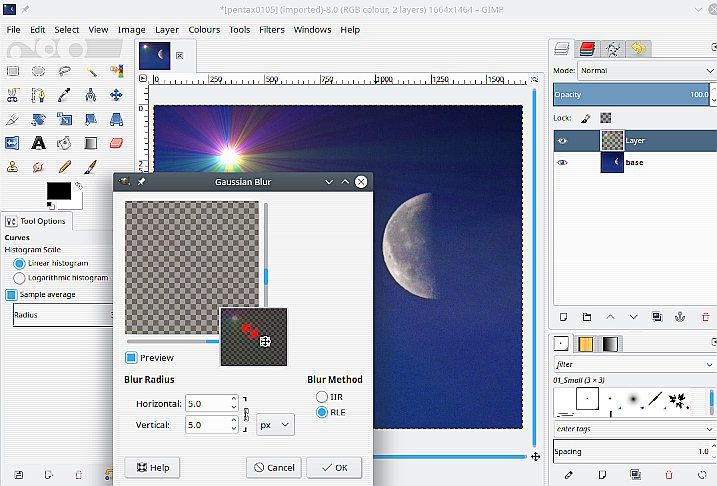Viewport: 717px width, 486px height.
Task: Toggle lock alpha channel checkerboard icon
Action: point(605,118)
